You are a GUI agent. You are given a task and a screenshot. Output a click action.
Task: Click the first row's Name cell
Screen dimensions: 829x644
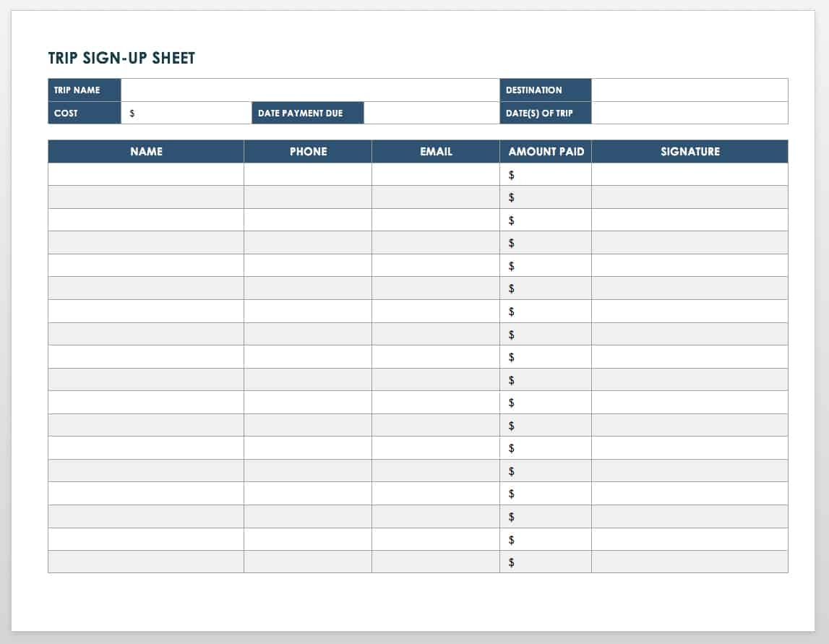click(x=146, y=174)
